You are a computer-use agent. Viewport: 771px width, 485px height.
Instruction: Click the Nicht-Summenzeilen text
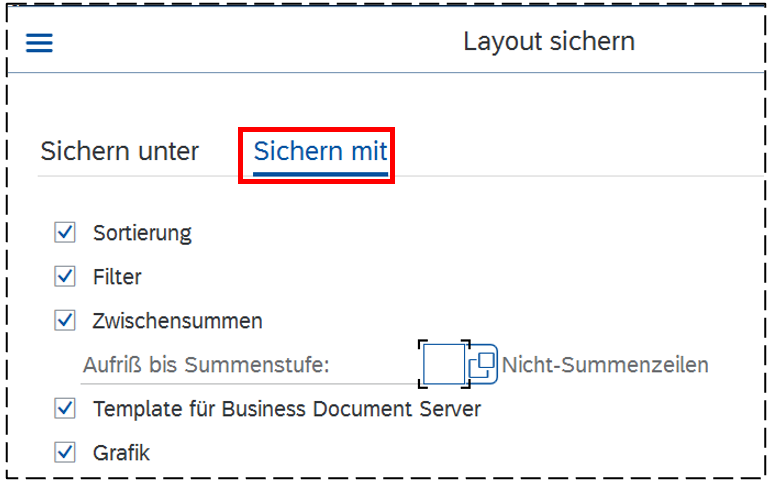point(605,365)
